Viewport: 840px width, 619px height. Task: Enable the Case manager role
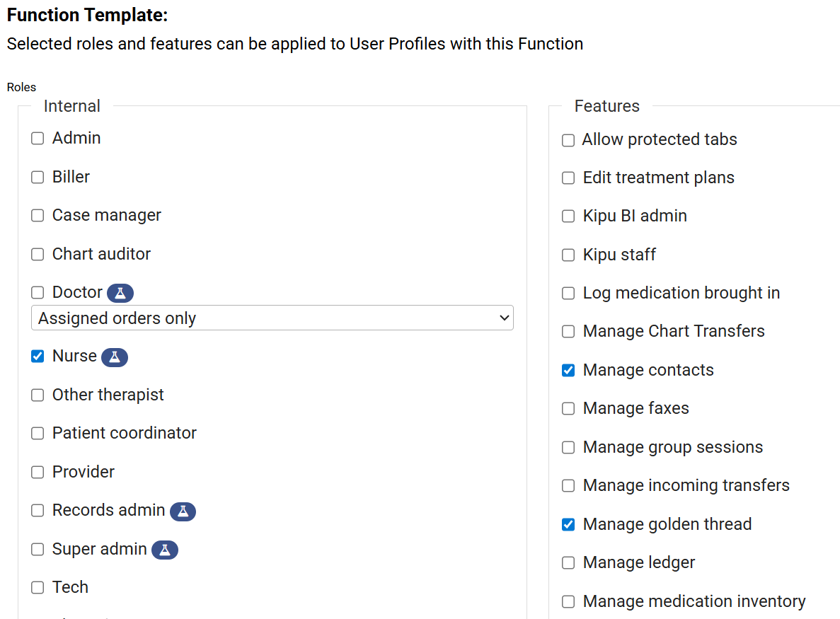38,216
